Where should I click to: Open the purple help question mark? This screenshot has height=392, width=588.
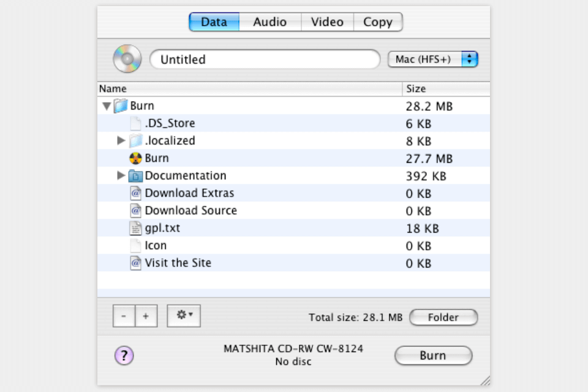[124, 355]
